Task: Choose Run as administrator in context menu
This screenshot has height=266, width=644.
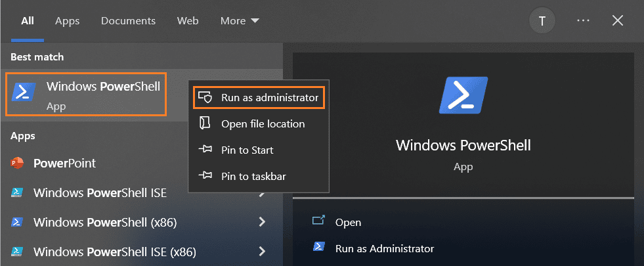Action: coord(259,97)
